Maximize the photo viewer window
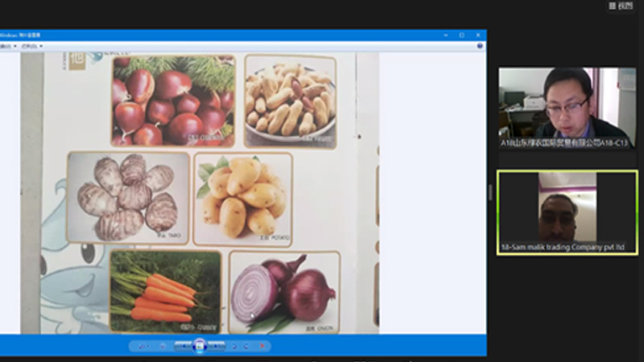This screenshot has width=644, height=362. coord(461,35)
